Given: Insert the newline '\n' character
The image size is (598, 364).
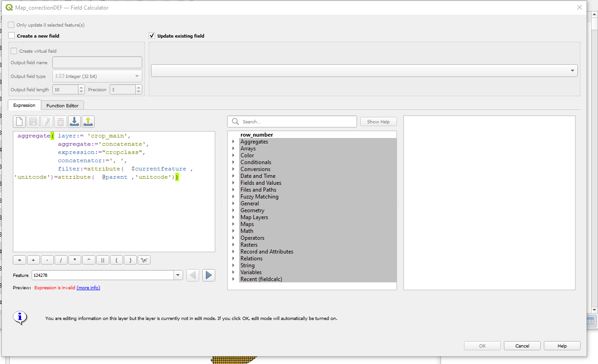Looking at the screenshot, I should [145, 260].
